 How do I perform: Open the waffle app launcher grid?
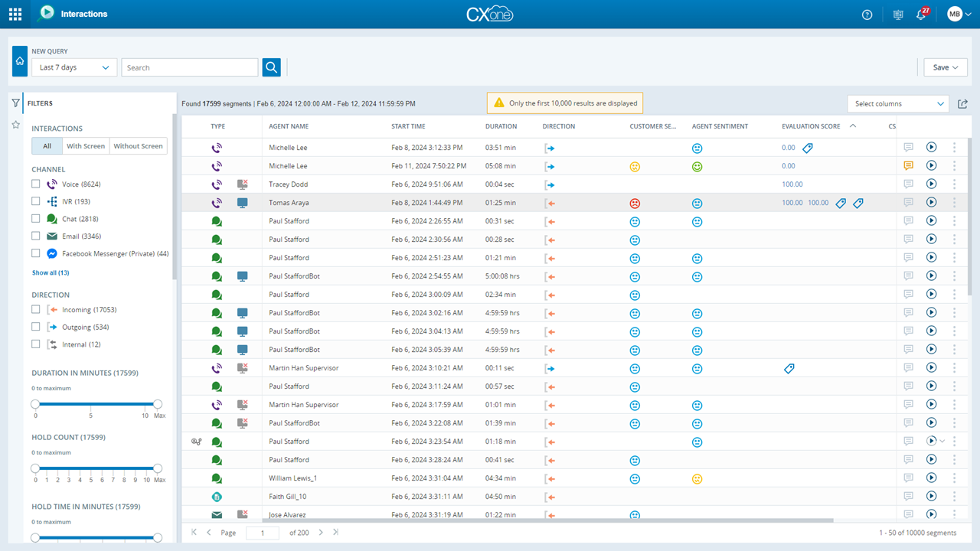pos(15,14)
